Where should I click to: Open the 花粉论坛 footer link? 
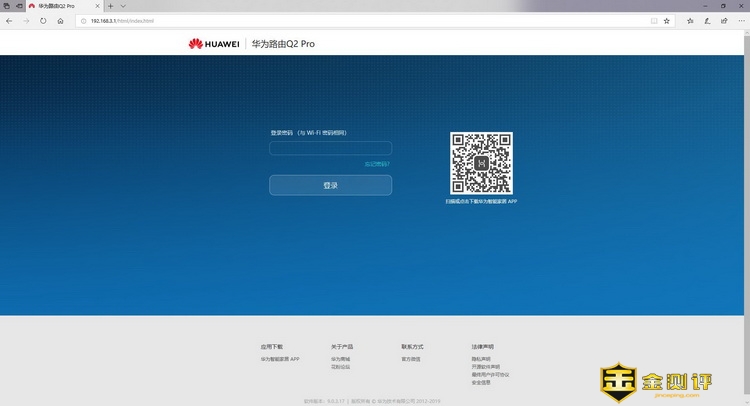(x=340, y=367)
